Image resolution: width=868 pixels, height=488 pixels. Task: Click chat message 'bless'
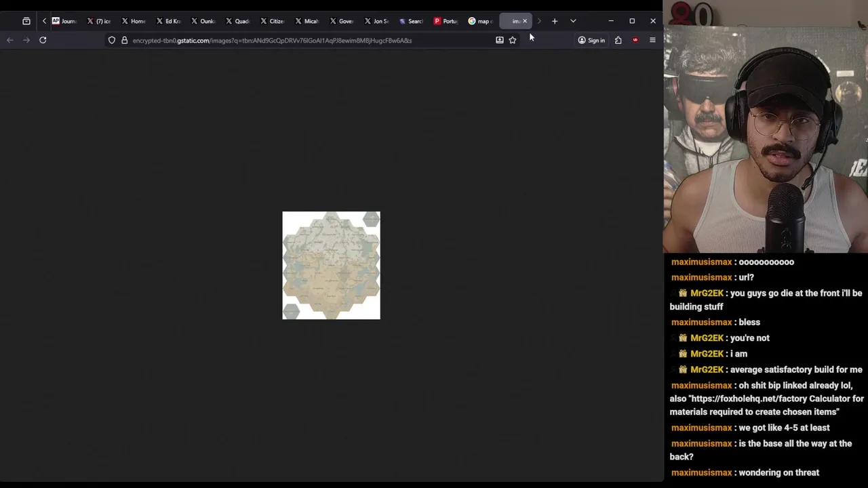click(749, 322)
